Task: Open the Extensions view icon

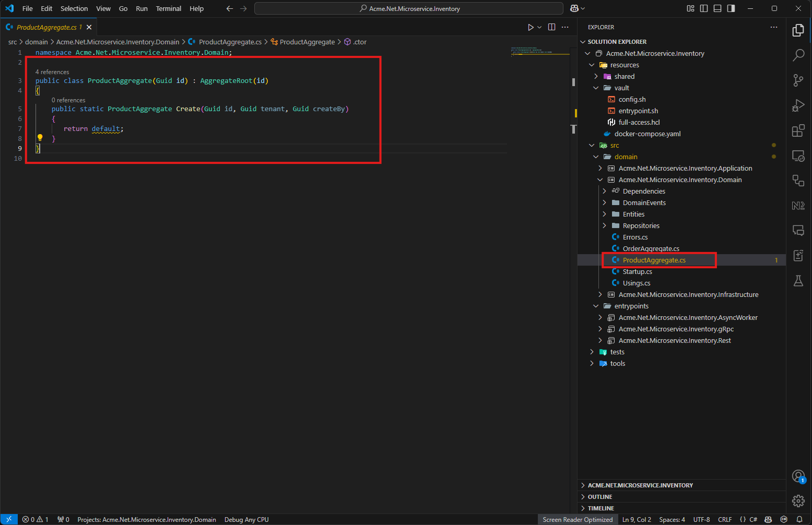Action: pyautogui.click(x=798, y=130)
